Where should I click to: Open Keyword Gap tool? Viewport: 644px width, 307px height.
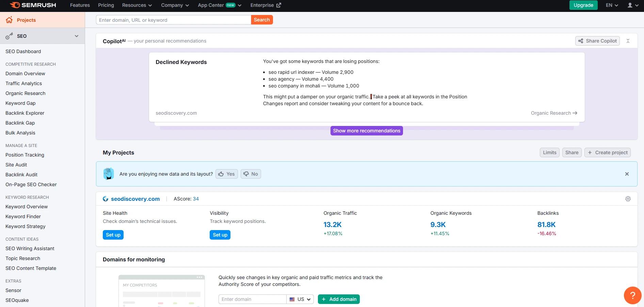coord(20,103)
